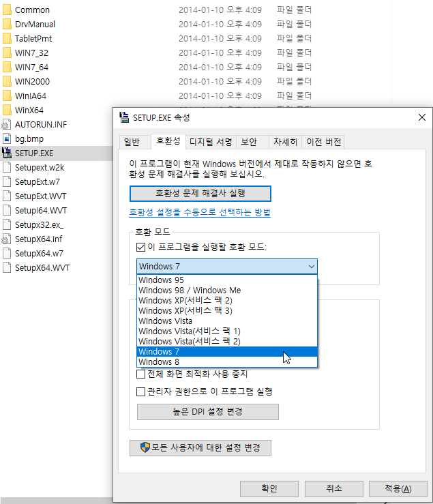
Task: Close the SETUP.EXE 속성 dialog
Action: coord(422,117)
